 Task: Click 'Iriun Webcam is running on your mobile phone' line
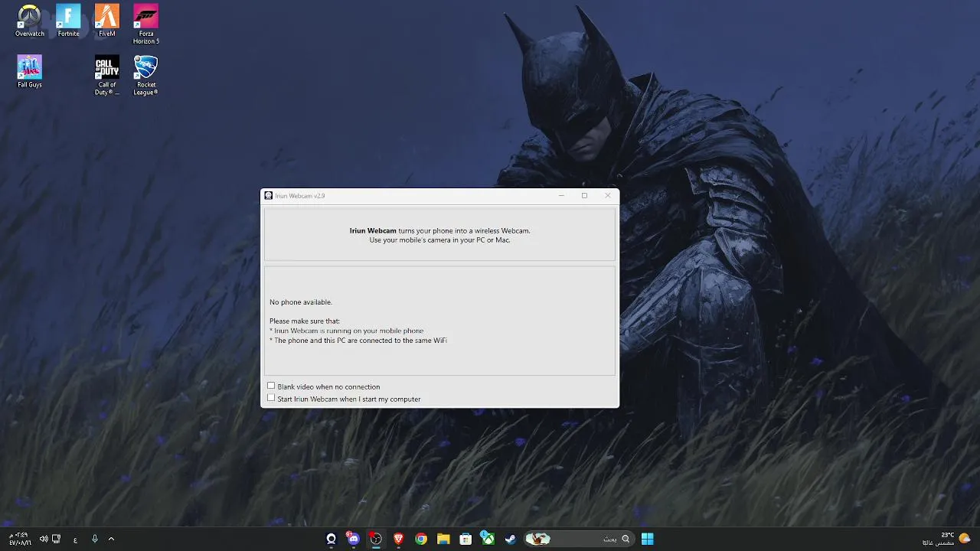click(x=346, y=331)
